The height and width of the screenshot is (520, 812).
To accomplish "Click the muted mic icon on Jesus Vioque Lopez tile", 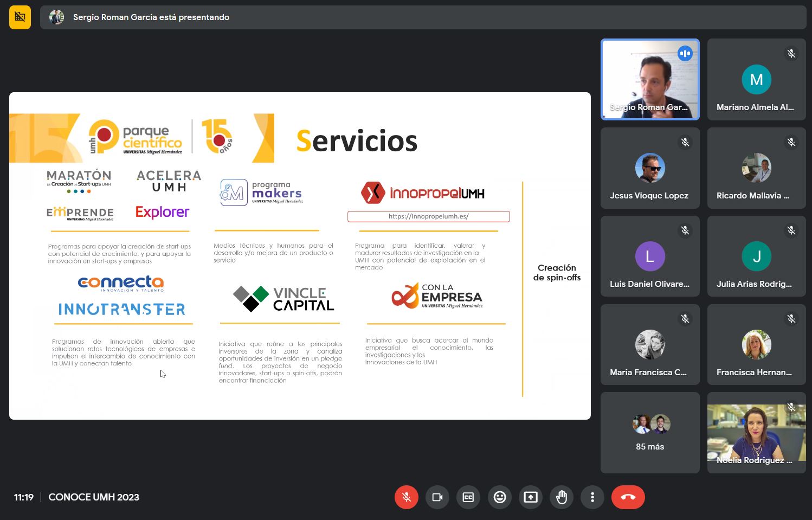I will tap(685, 142).
